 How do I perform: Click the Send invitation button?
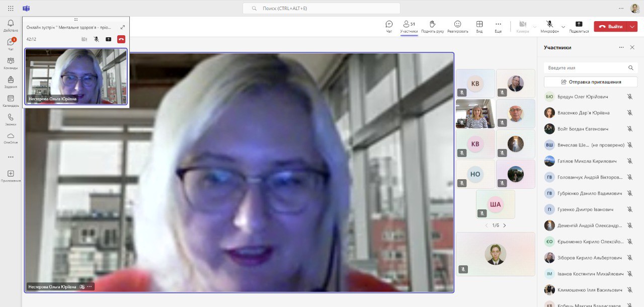(x=590, y=82)
